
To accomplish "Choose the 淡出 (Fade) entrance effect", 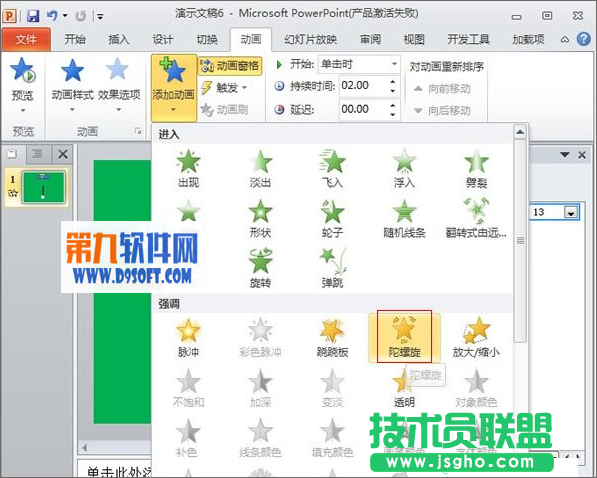I will [260, 168].
